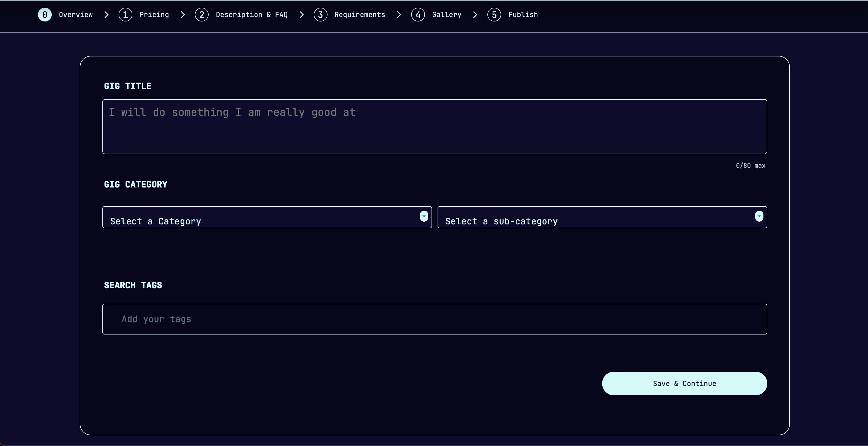Select the Requirements step label
868x446 pixels.
click(x=359, y=15)
